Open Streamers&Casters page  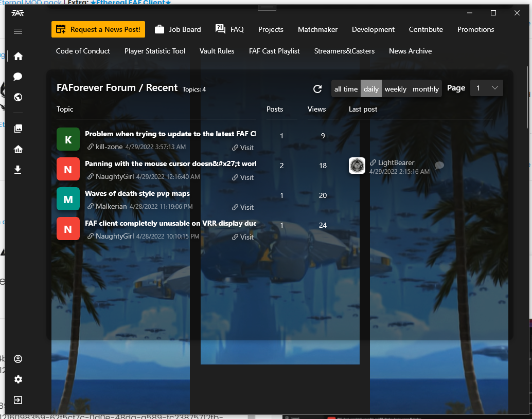344,51
